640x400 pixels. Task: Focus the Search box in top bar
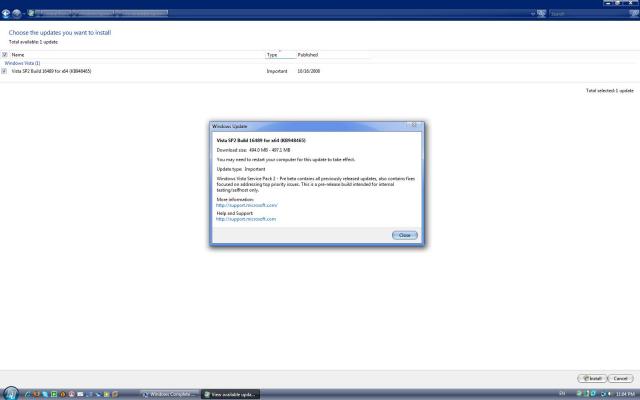[589, 13]
